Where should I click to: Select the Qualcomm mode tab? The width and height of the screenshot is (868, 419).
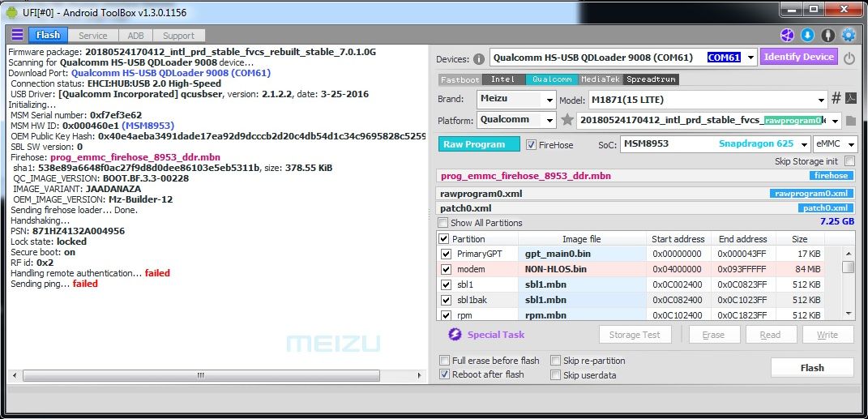point(552,79)
